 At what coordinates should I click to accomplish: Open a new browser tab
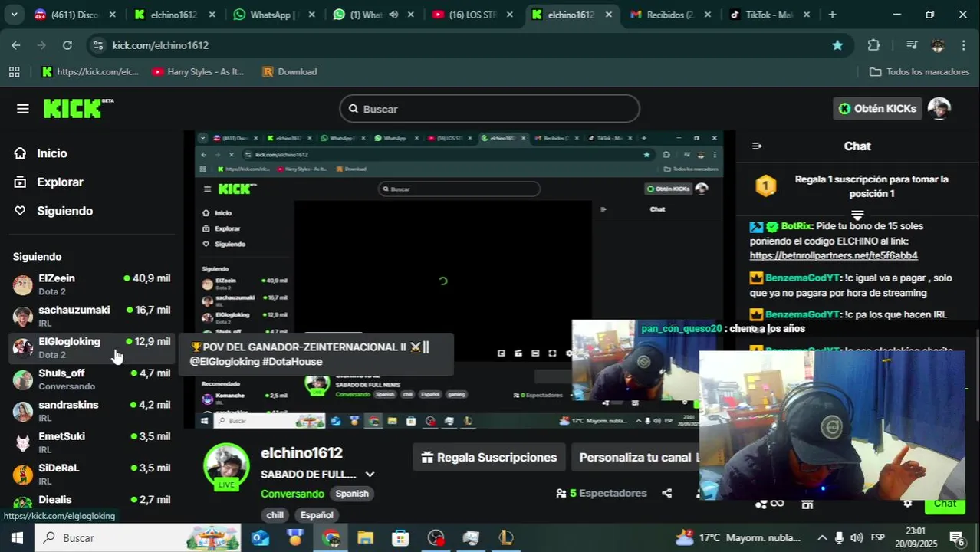coord(832,15)
